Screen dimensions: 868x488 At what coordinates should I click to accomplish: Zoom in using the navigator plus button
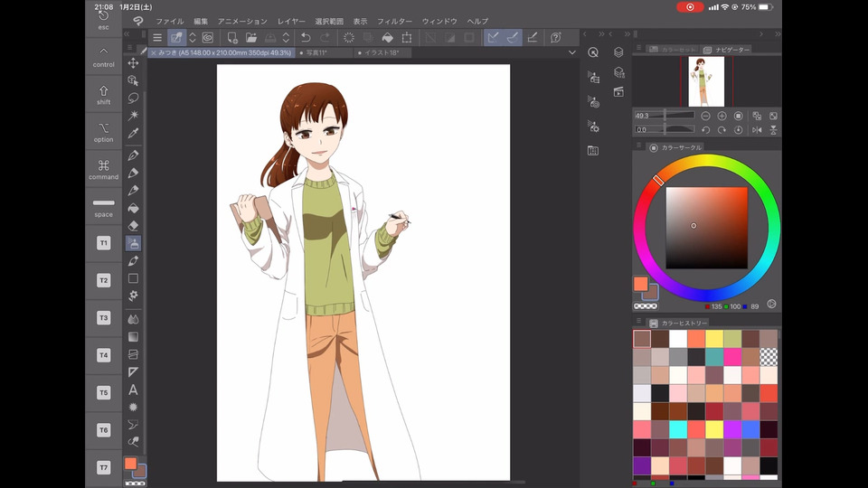point(722,116)
